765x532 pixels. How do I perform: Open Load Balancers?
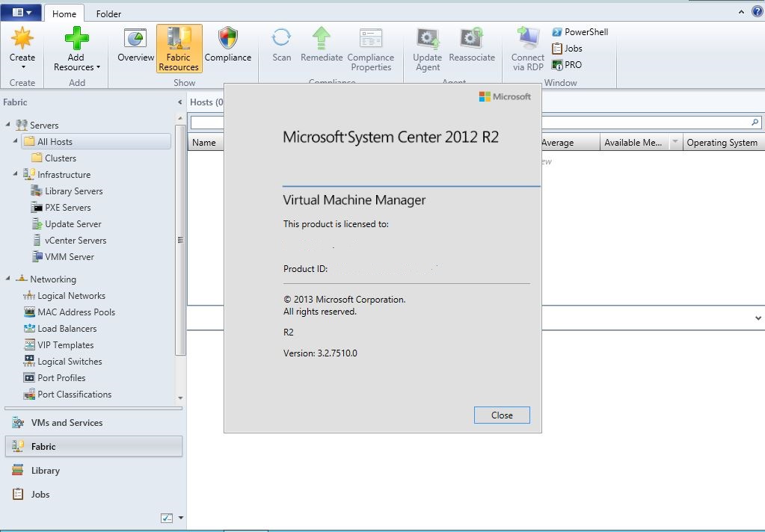60,329
